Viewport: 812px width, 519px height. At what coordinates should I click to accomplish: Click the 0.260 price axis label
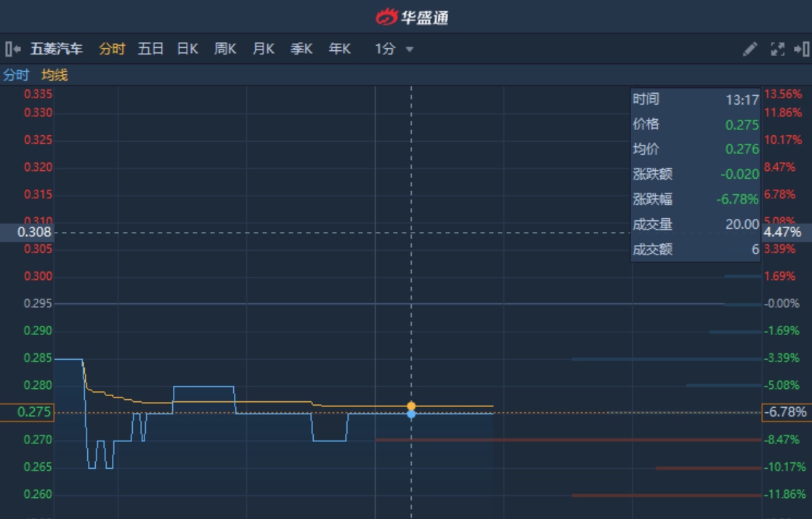(x=38, y=494)
